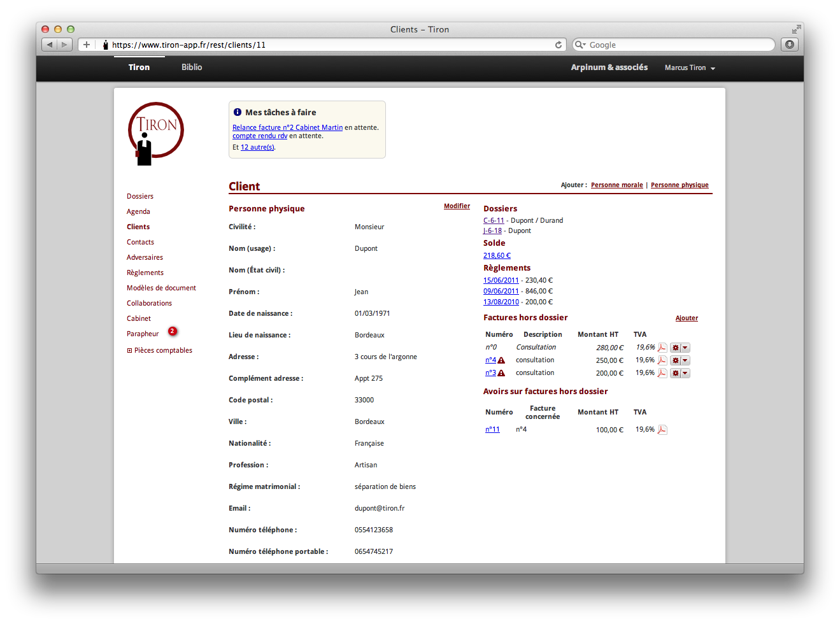Open browser downloads button

click(790, 45)
